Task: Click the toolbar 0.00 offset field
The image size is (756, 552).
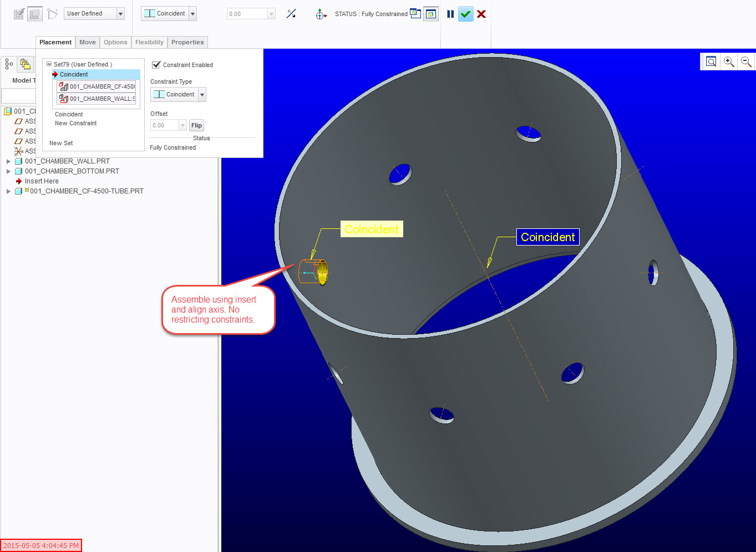Action: [x=247, y=14]
